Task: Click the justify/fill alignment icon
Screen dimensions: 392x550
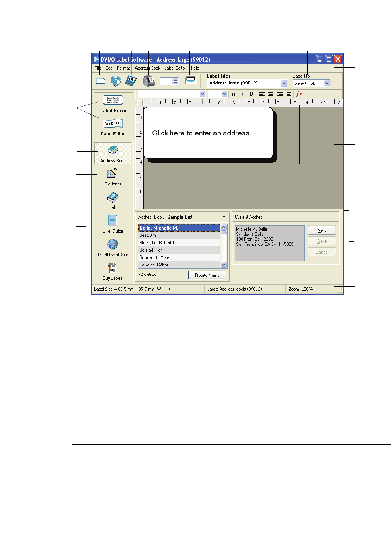Action: point(288,94)
